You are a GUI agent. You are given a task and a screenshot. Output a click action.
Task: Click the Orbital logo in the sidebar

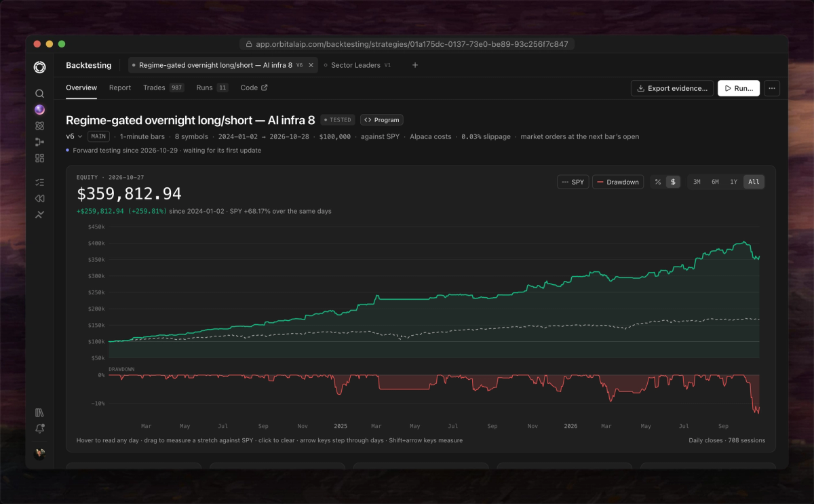[x=39, y=66]
